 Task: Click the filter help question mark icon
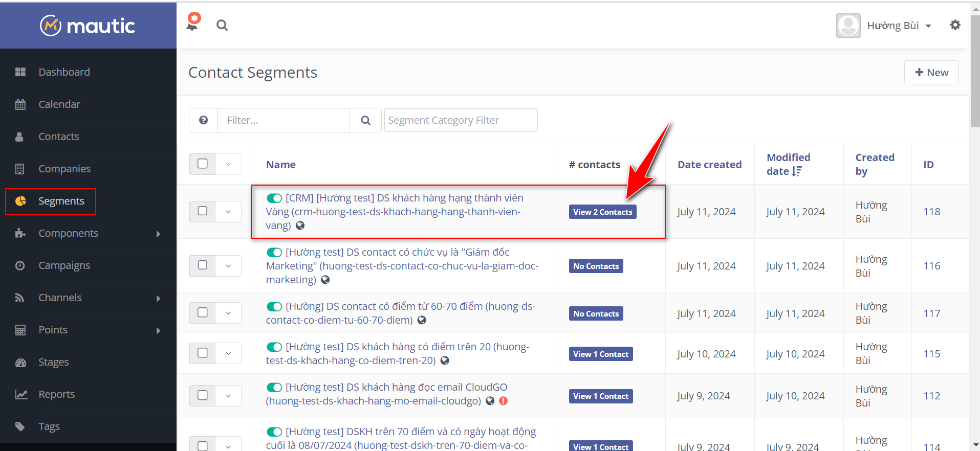click(x=203, y=120)
